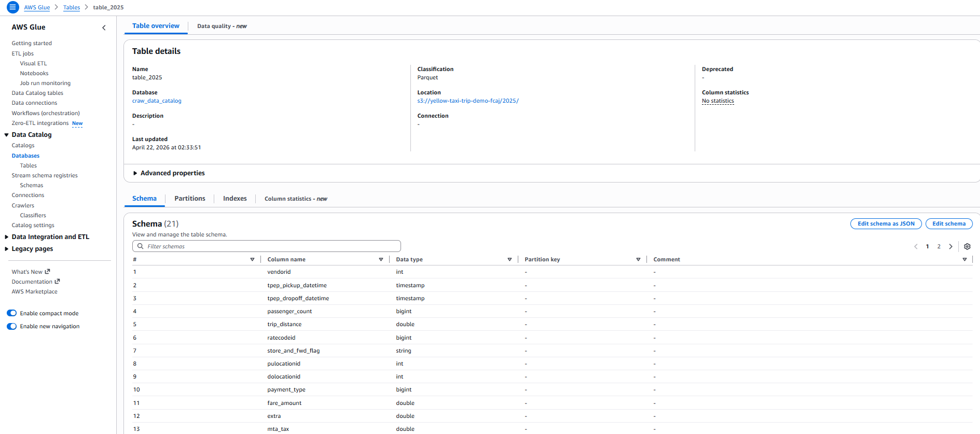This screenshot has height=434, width=980.
Task: Select the Schema tab
Action: tap(144, 199)
